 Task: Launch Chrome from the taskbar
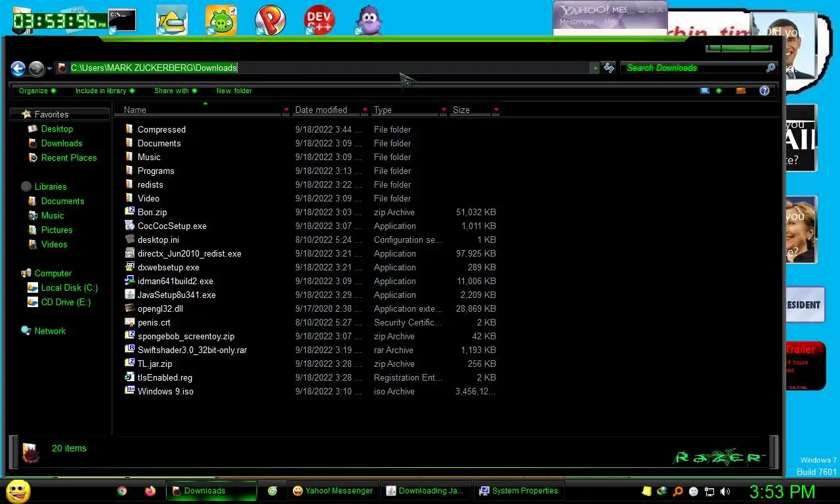(x=122, y=491)
